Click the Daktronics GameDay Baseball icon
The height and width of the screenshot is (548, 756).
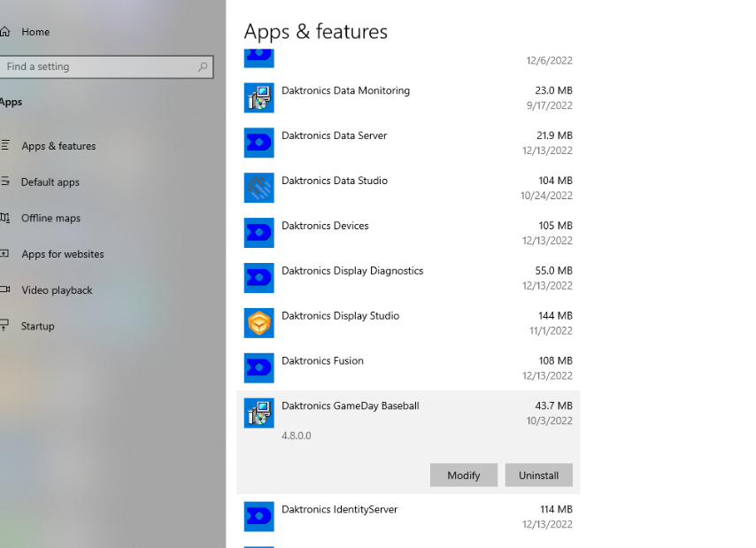258,413
